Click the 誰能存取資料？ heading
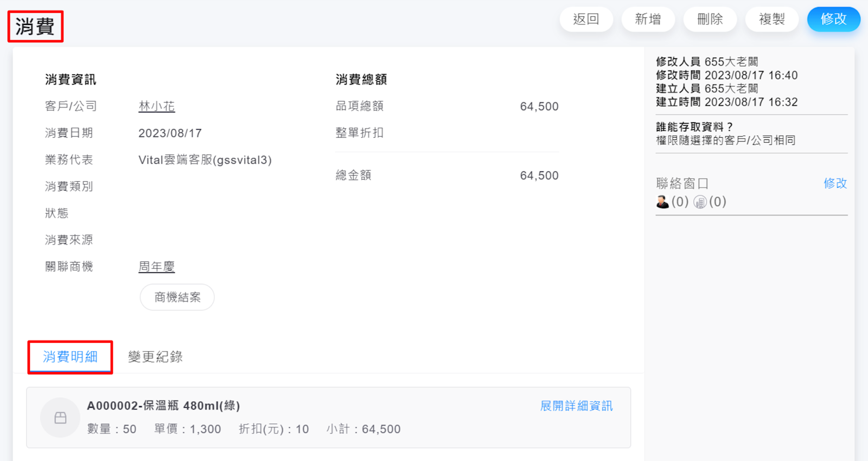 point(694,127)
